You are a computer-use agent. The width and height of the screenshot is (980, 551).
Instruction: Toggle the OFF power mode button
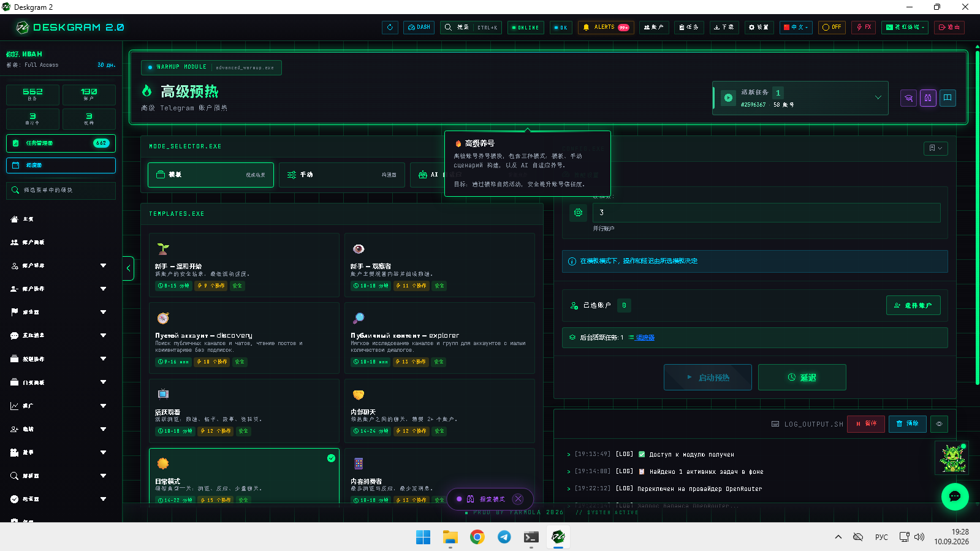832,28
